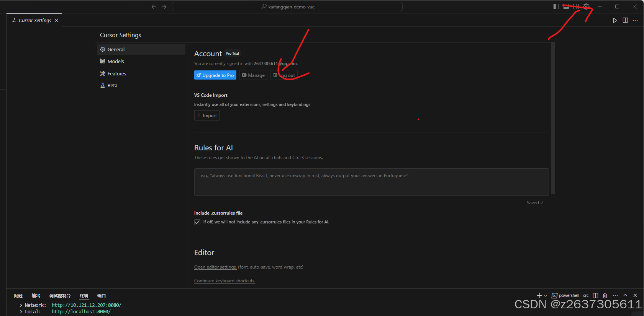Open editor More Actions ellipsis menu

(x=635, y=20)
